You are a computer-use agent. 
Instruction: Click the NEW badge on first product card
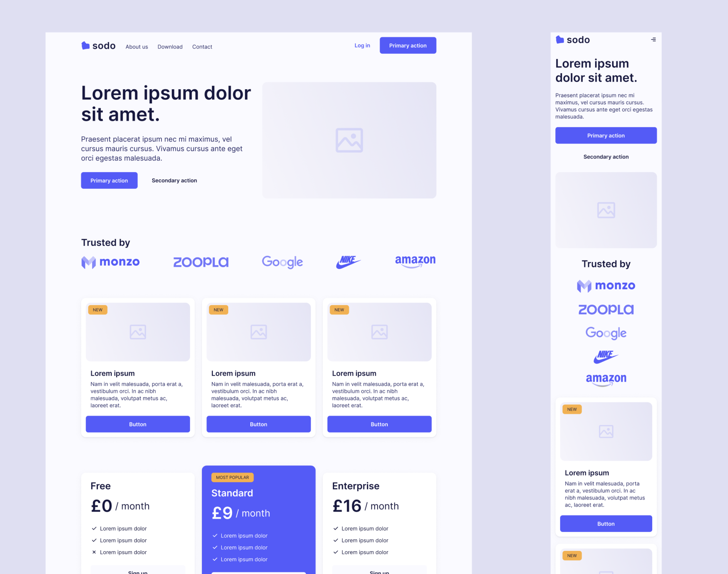(x=96, y=309)
